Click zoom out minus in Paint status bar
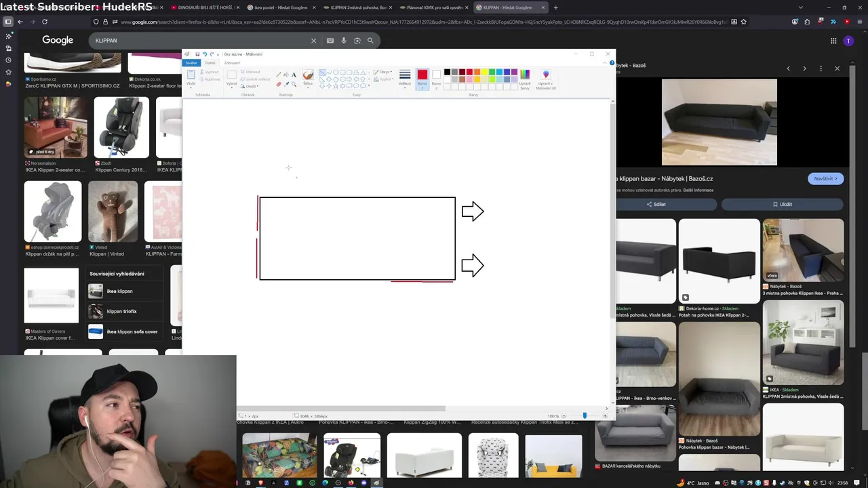This screenshot has width=868, height=488. coord(564,416)
